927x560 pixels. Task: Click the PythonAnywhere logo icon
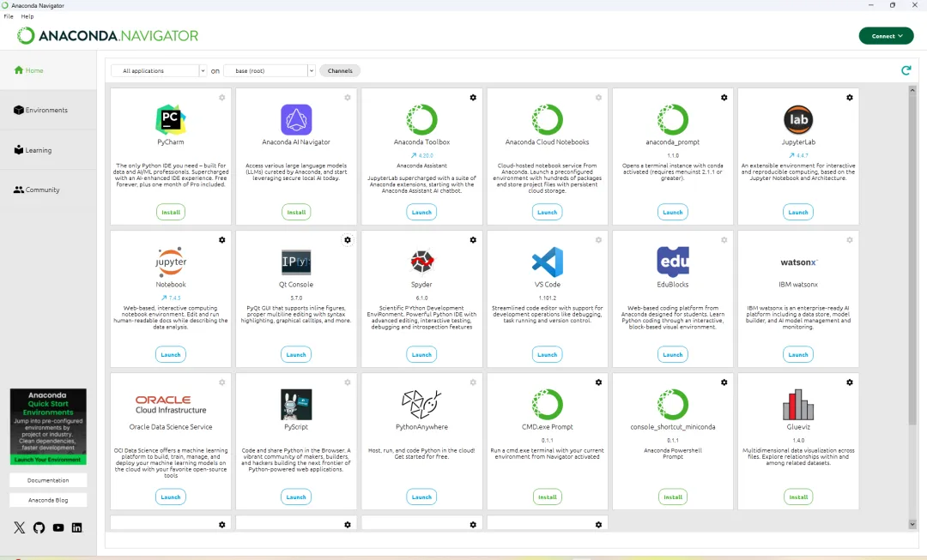421,405
